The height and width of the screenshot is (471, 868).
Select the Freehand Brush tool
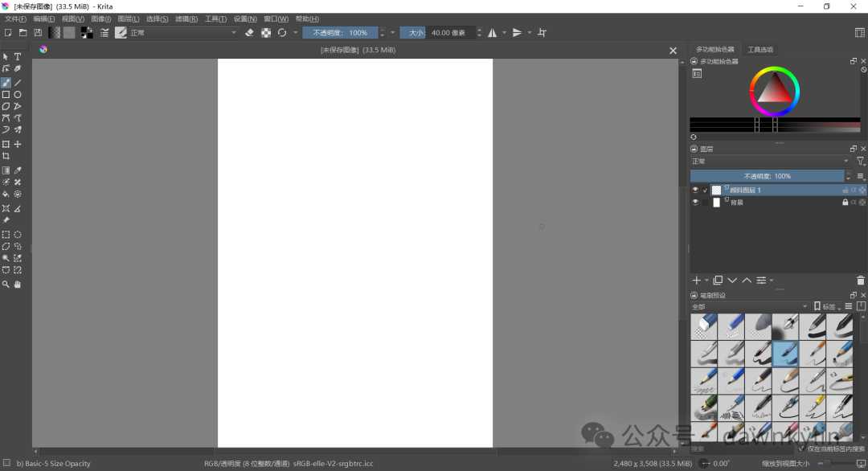6,80
